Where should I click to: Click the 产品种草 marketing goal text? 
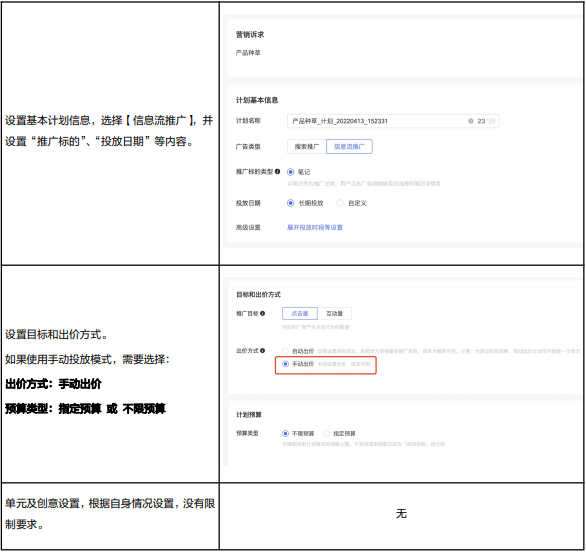[248, 53]
